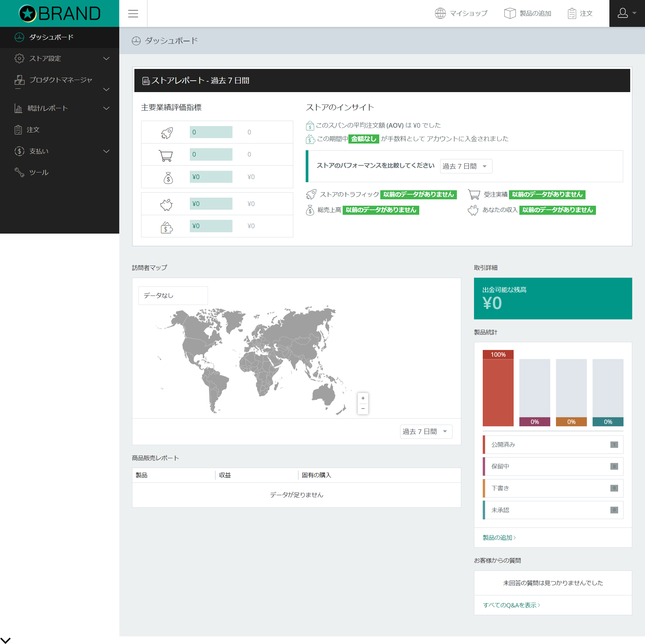Open the performance comparison period dropdown
This screenshot has width=645, height=644.
(x=466, y=166)
